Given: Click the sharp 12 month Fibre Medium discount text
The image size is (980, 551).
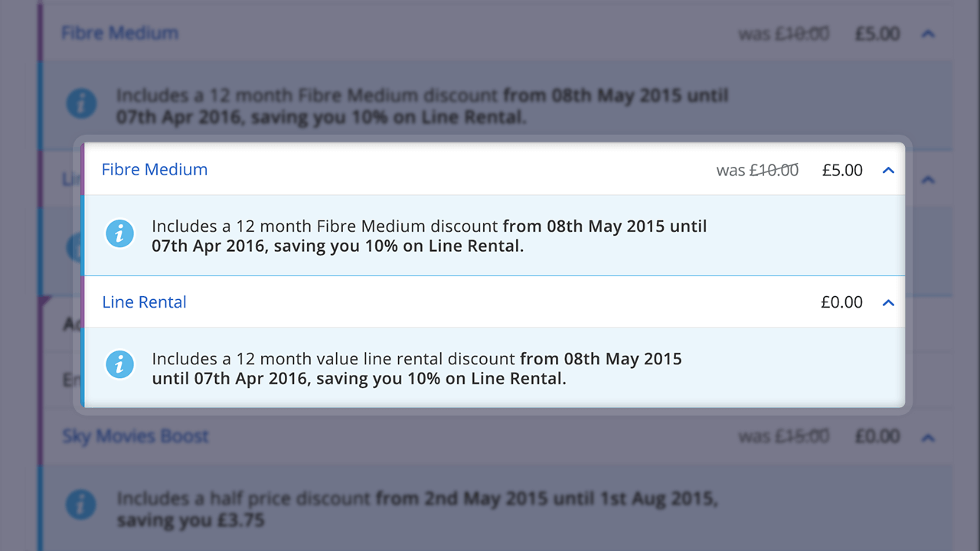Looking at the screenshot, I should click(x=429, y=236).
